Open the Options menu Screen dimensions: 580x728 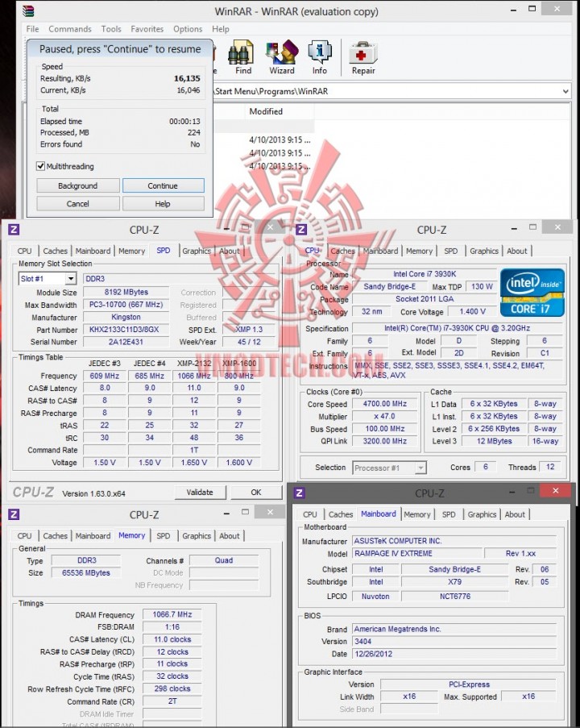tap(188, 29)
